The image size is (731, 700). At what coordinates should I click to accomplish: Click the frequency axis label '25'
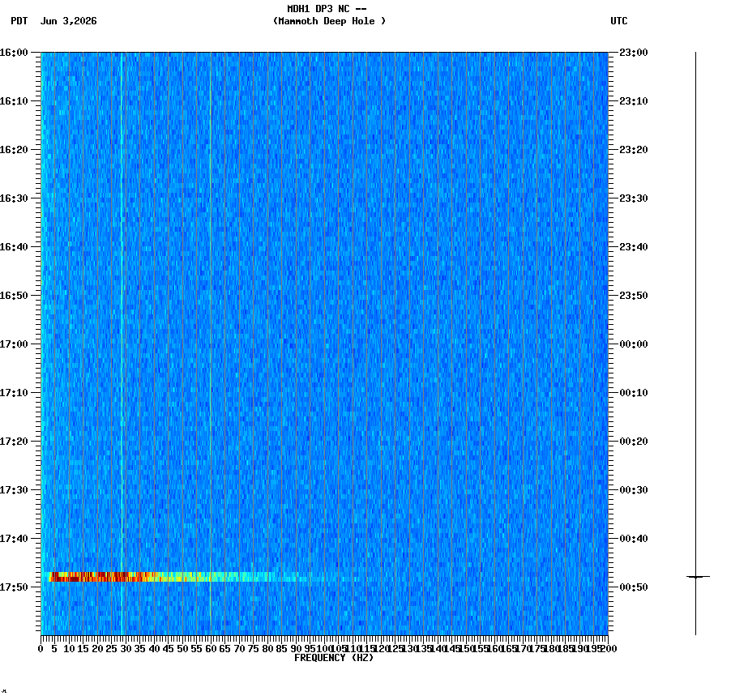tap(111, 649)
